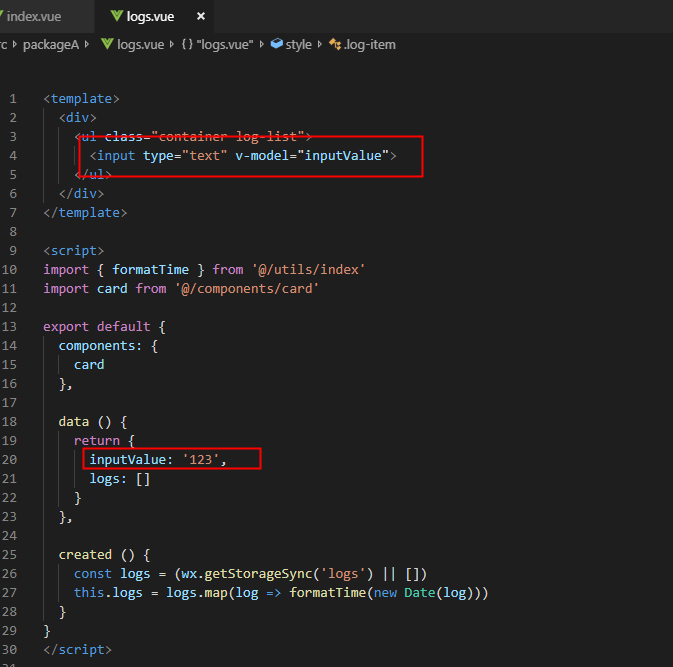This screenshot has height=667, width=673.
Task: Click new Date(log) expression
Action: (424, 593)
